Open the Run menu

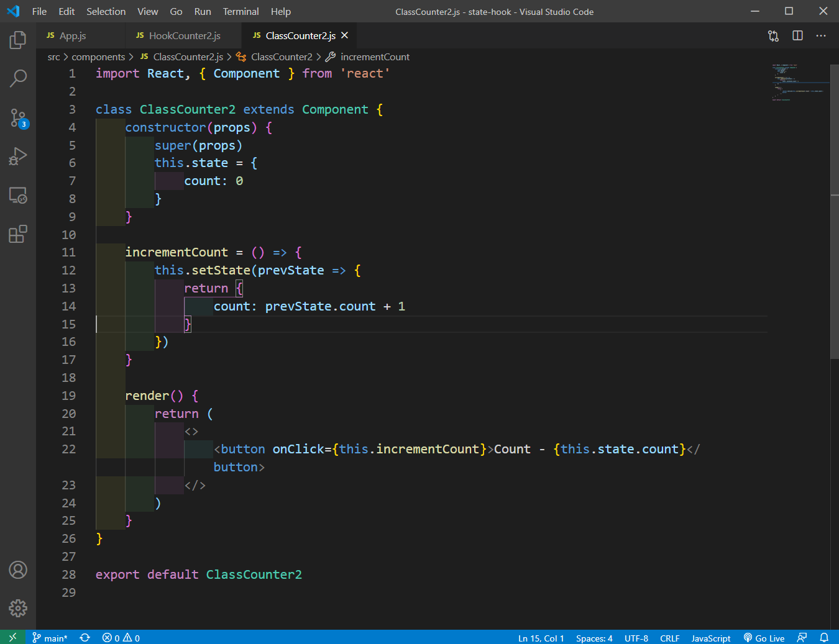tap(203, 11)
